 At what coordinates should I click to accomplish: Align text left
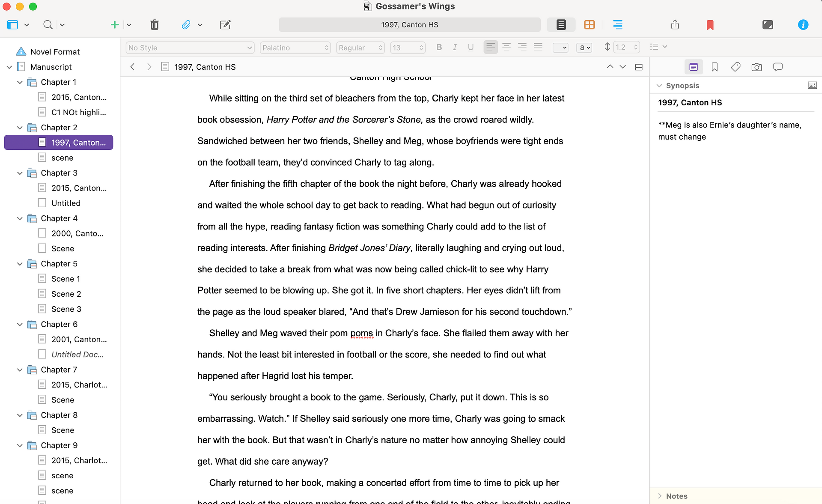[491, 47]
